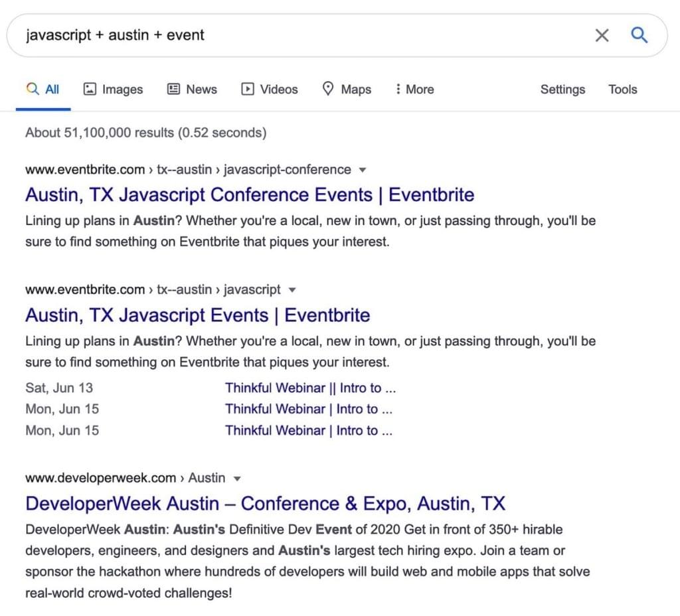Click the Images tab icon

[90, 89]
